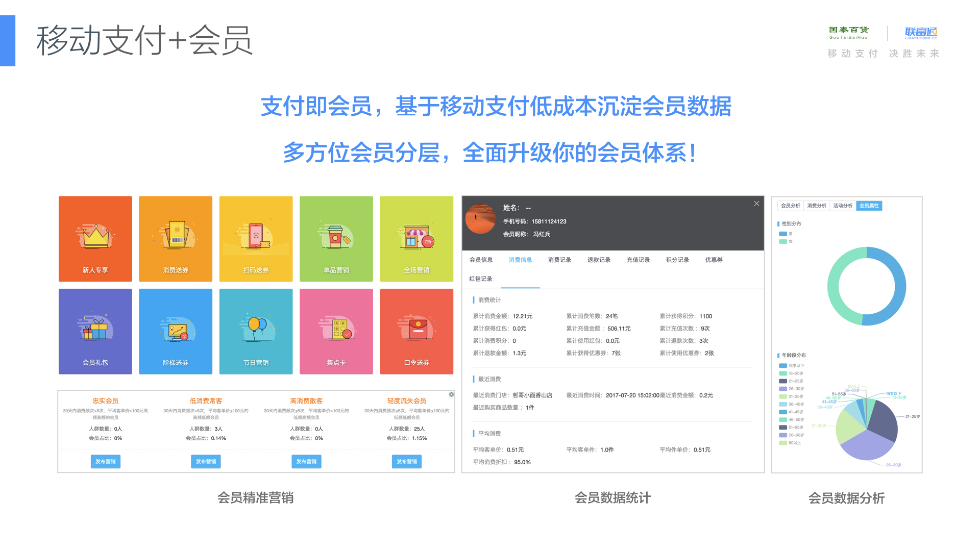Open the 消费送券 coupon card
This screenshot has height=551, width=980.
pyautogui.click(x=176, y=239)
